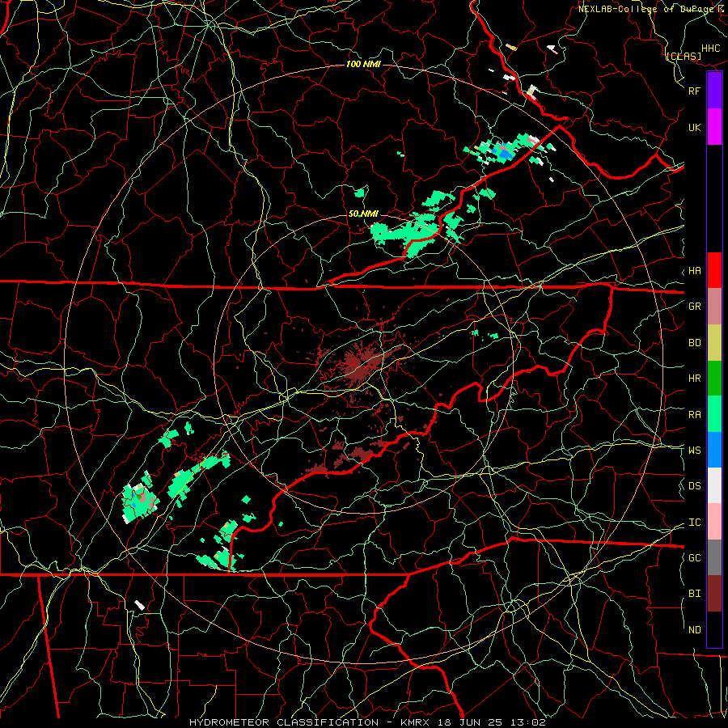Click the magenta UK legend color block
Image resolution: width=728 pixels, height=728 pixels.
click(714, 127)
